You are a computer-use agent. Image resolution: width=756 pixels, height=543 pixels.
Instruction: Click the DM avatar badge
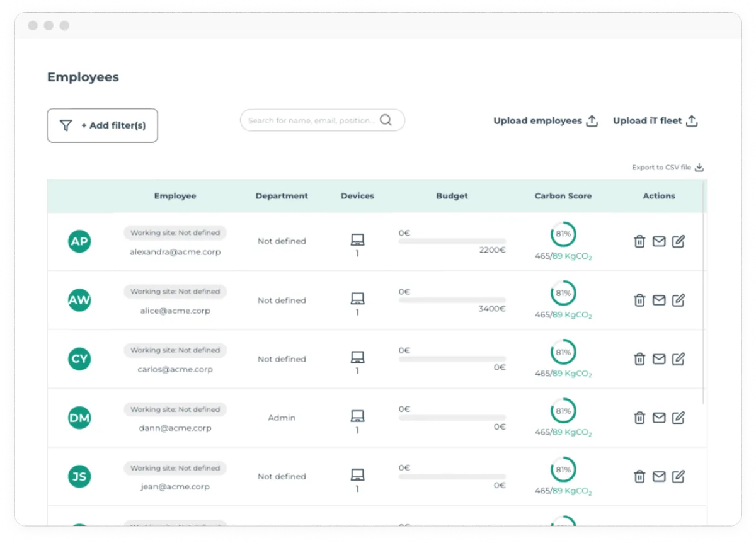pos(79,418)
